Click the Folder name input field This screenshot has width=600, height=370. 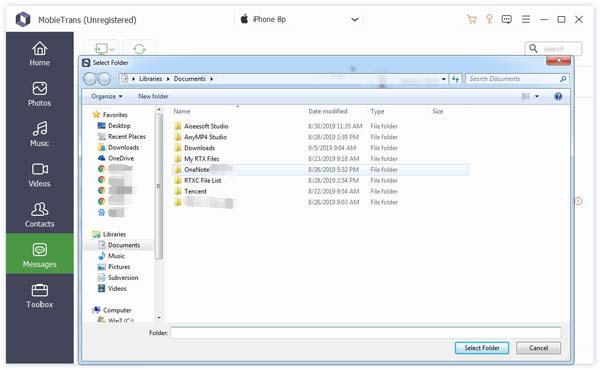(365, 333)
